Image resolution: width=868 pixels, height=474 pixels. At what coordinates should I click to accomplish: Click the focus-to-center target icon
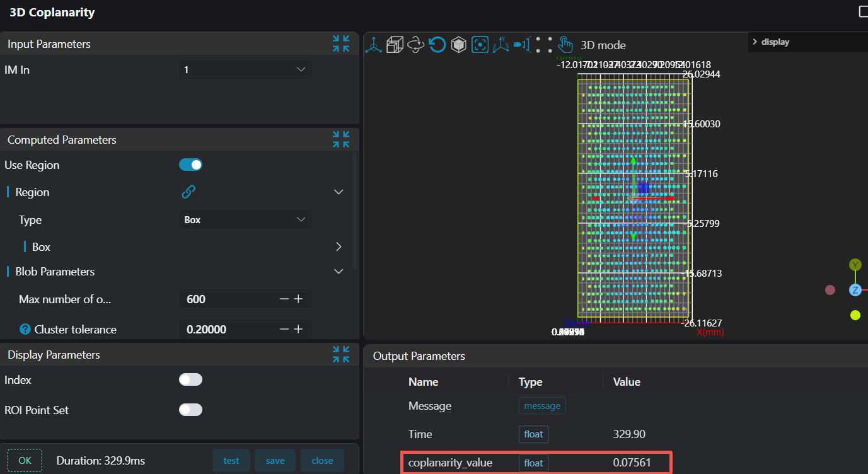(480, 45)
